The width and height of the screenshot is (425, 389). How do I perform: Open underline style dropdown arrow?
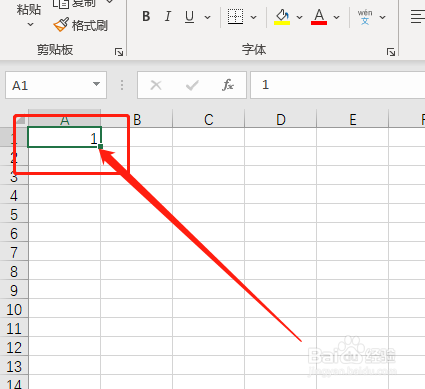click(x=207, y=17)
